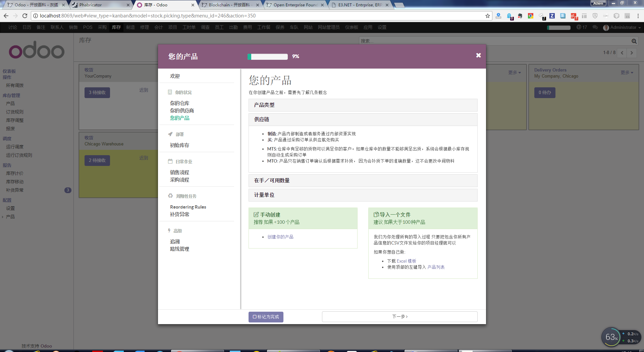Click the 9% planner progress bar
This screenshot has height=352, width=644.
click(x=268, y=57)
